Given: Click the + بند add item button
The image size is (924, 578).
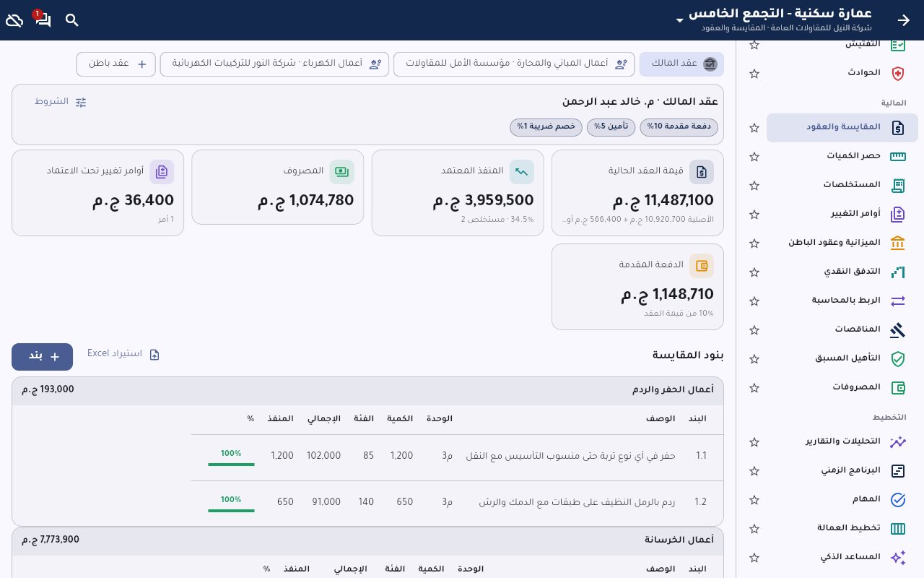Looking at the screenshot, I should (x=42, y=356).
